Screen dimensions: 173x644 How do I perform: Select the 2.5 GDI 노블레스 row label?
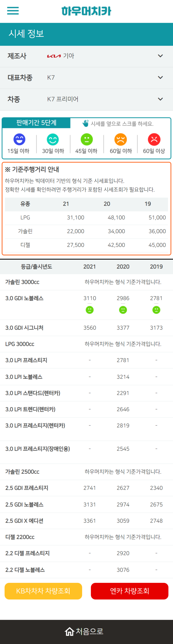(24, 505)
